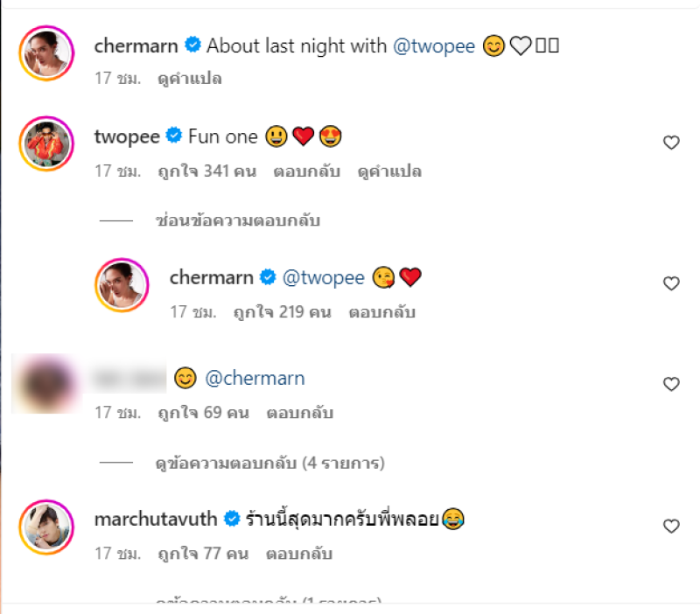Viewport: 700px width, 614px height.
Task: Hide replies under twopee's comment
Action: (x=236, y=221)
